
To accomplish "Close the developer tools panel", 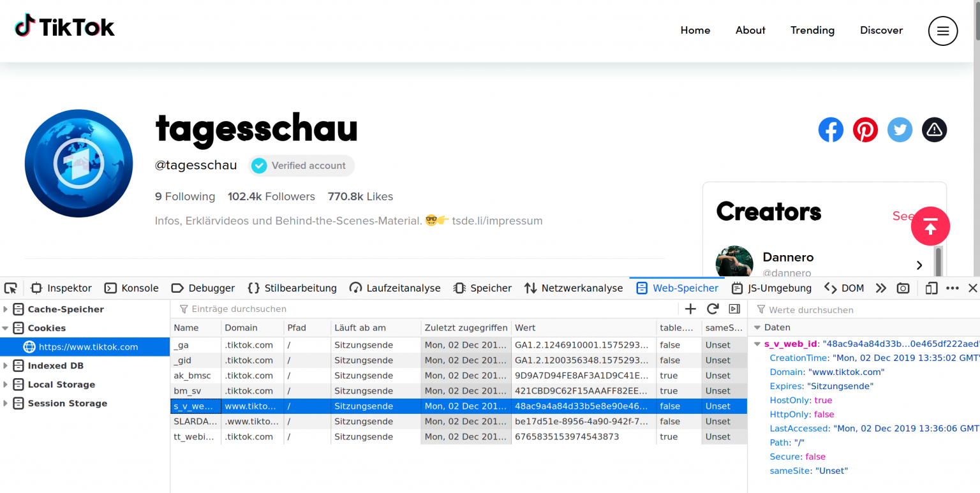I will (x=972, y=288).
